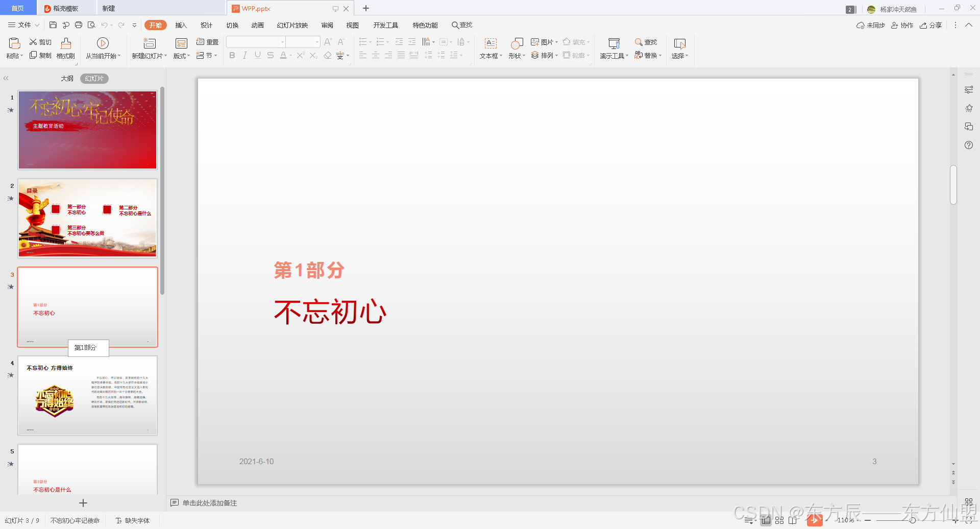Click the fit-to-window icon in status bar
The height and width of the screenshot is (529, 980).
point(968,520)
